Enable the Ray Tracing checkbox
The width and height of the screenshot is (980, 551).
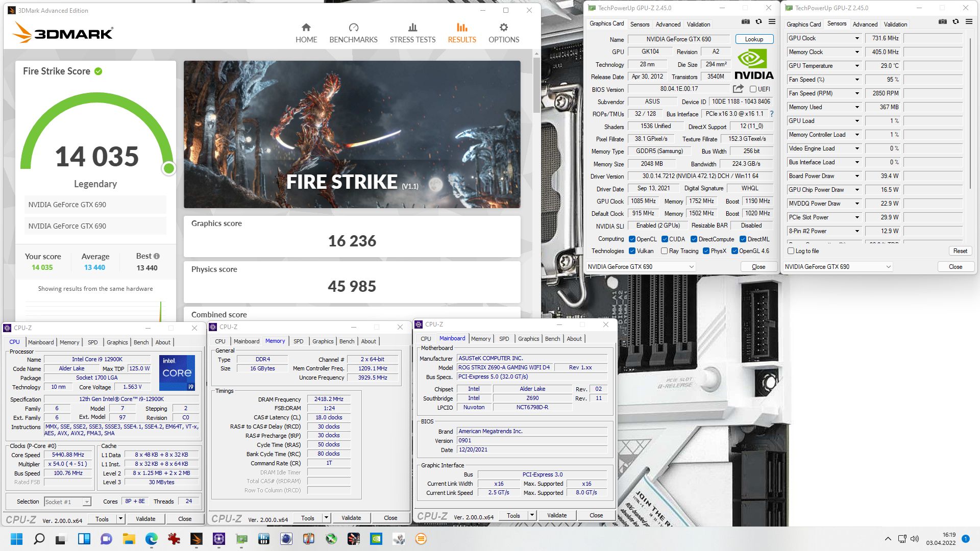664,251
